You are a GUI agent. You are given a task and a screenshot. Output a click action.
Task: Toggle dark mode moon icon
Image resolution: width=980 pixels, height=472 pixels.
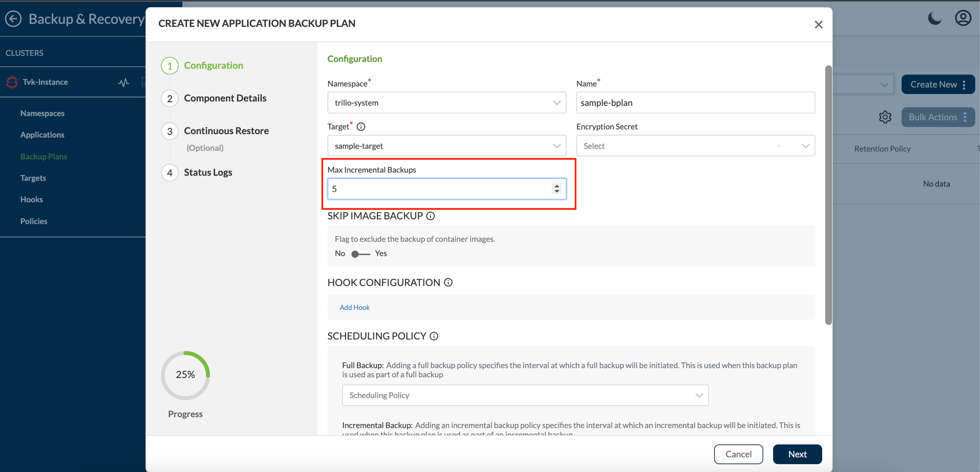(x=934, y=18)
